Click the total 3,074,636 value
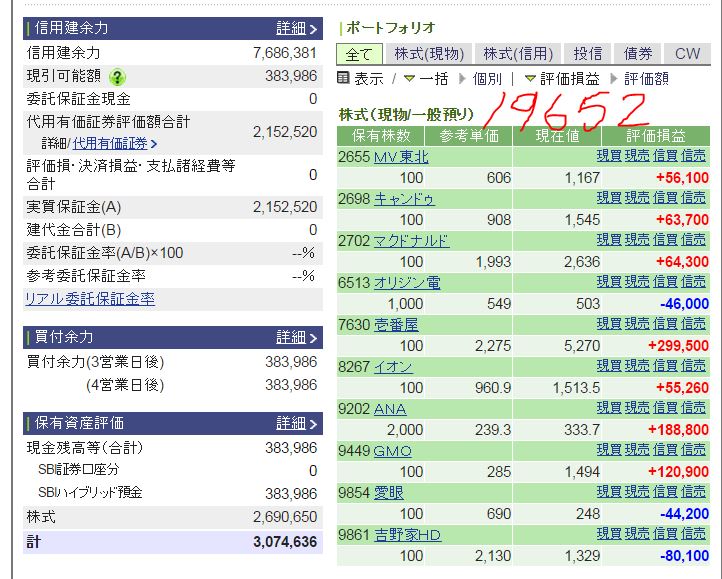This screenshot has height=579, width=722. pyautogui.click(x=285, y=542)
